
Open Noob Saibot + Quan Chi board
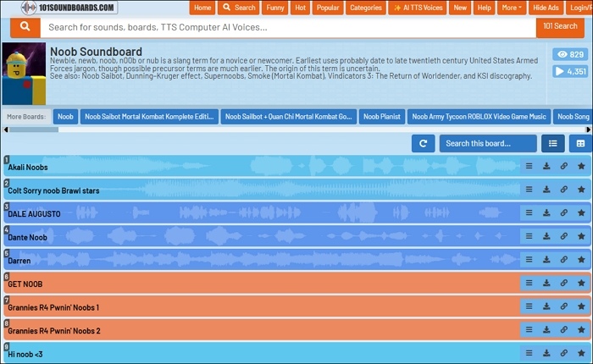click(289, 117)
